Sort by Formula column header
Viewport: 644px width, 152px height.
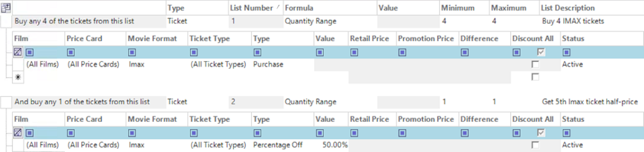[330, 8]
